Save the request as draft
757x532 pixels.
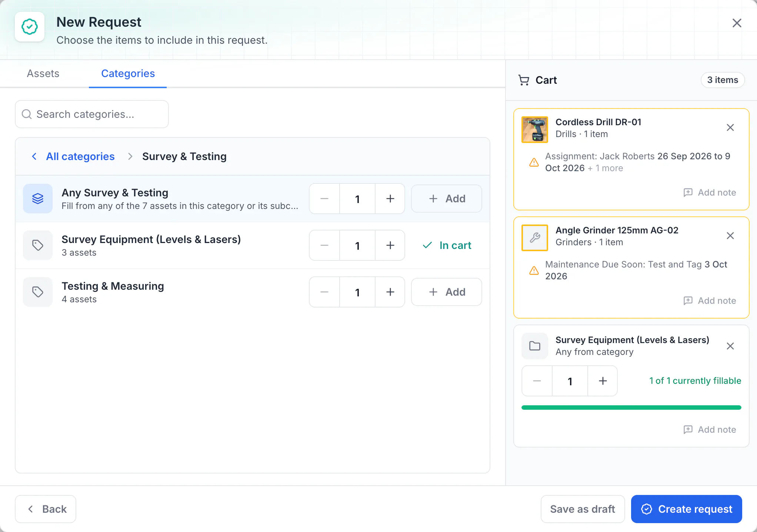(x=583, y=509)
